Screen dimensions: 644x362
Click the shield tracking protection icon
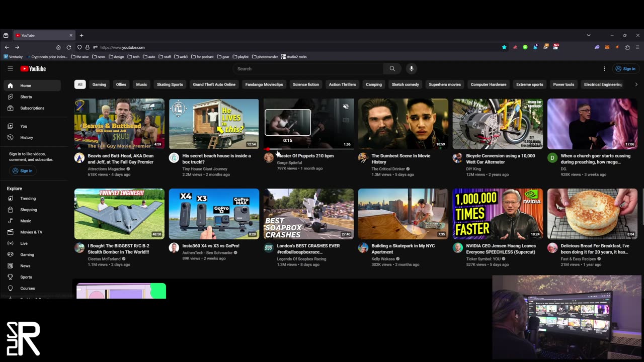pos(79,47)
